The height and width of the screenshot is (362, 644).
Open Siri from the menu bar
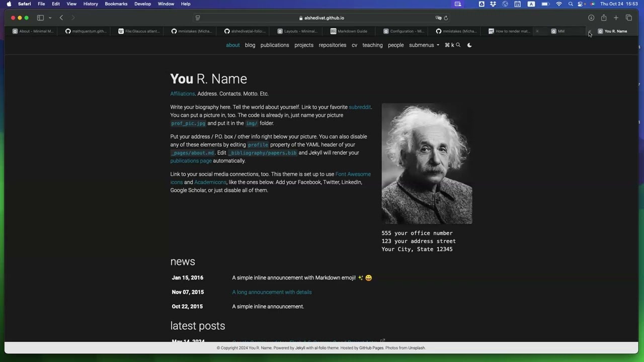click(592, 4)
